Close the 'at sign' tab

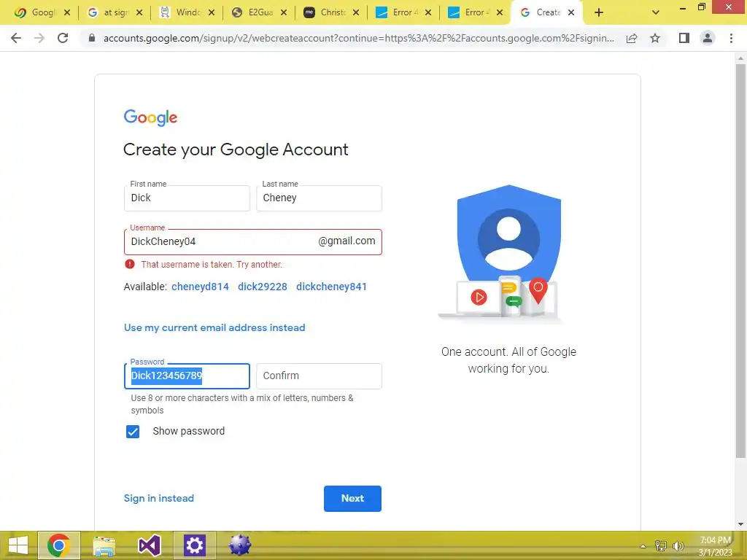(x=139, y=12)
